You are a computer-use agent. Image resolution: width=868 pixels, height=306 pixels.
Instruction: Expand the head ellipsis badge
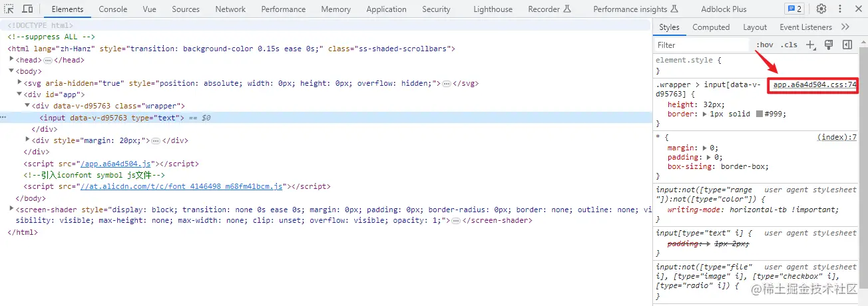click(x=47, y=60)
